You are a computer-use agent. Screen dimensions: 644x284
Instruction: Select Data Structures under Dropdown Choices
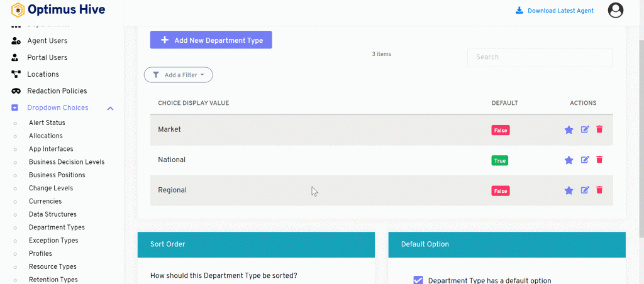(x=53, y=214)
